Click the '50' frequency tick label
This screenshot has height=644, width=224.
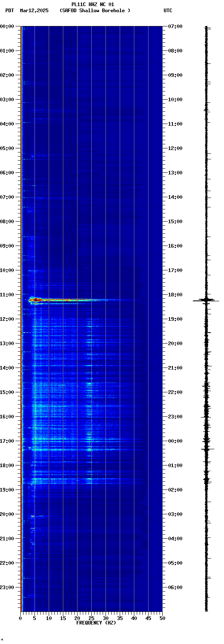(162, 618)
